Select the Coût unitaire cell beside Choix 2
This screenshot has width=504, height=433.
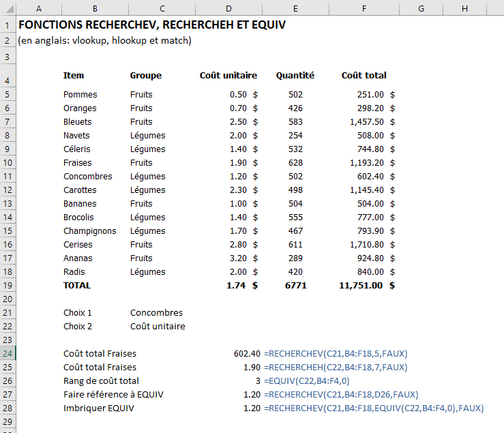[158, 327]
